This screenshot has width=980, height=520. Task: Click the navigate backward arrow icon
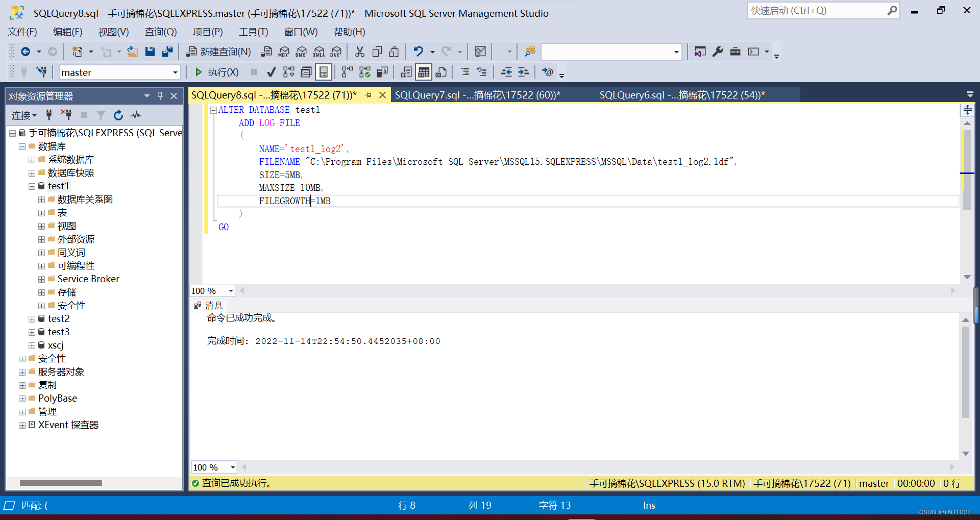coord(25,52)
